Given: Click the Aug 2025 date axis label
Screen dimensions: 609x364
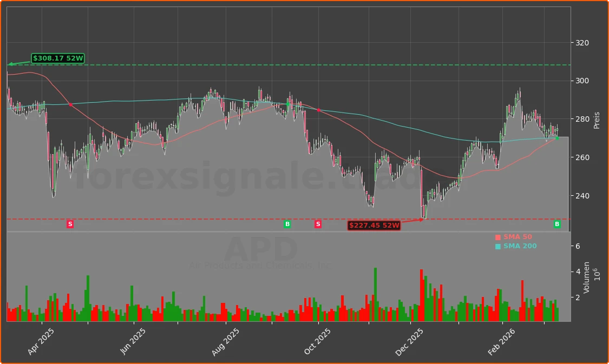Looking at the screenshot, I should 225,342.
